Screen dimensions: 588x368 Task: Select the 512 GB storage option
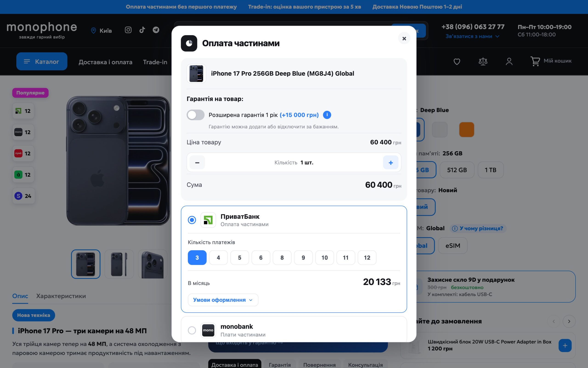point(457,170)
